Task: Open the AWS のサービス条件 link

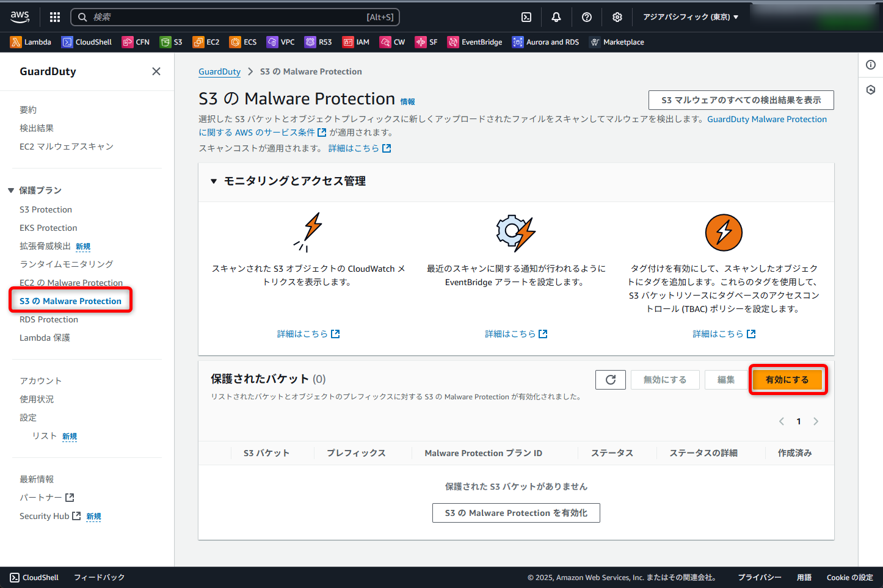Action: pyautogui.click(x=281, y=132)
